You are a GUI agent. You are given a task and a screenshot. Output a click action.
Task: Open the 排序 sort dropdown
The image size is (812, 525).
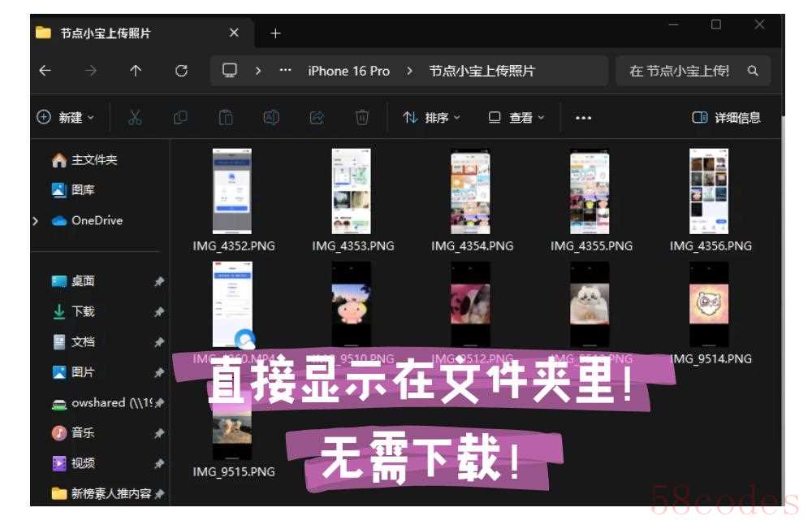pos(432,118)
